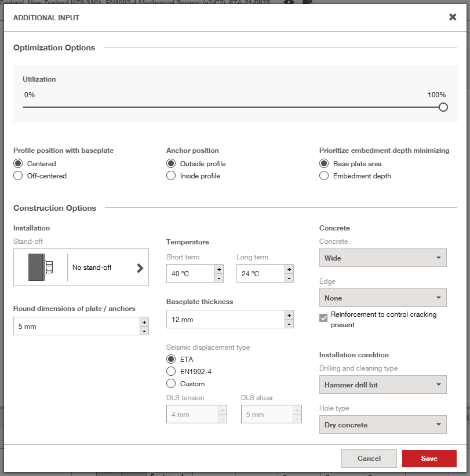Viewport: 470px width, 476px height.
Task: Click the round dimensions 5 mm field
Action: coord(76,327)
